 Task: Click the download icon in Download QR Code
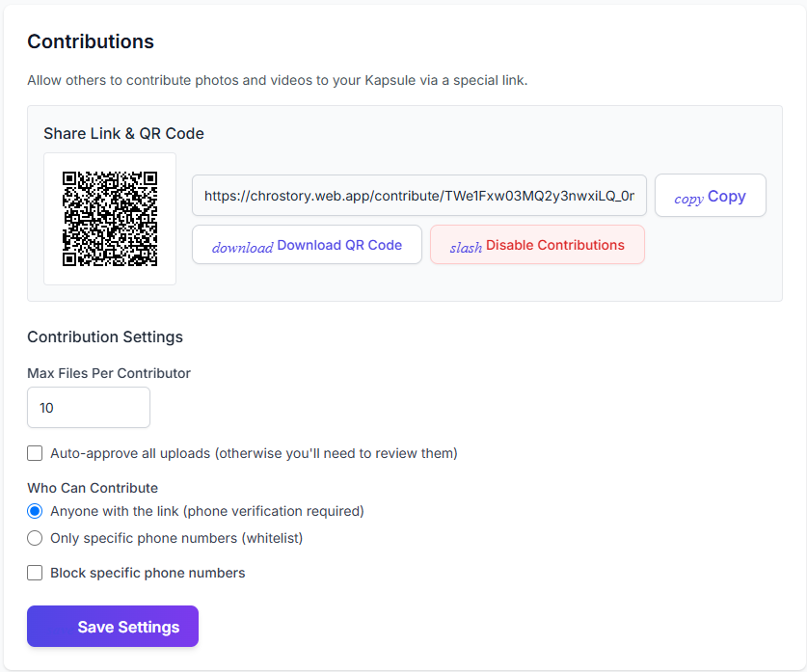tap(242, 248)
